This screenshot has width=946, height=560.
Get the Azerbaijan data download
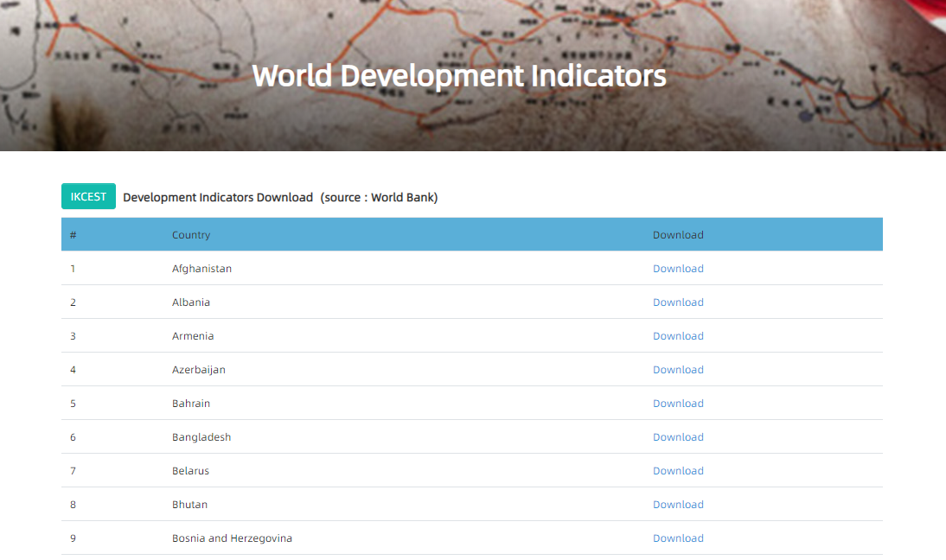[678, 370]
